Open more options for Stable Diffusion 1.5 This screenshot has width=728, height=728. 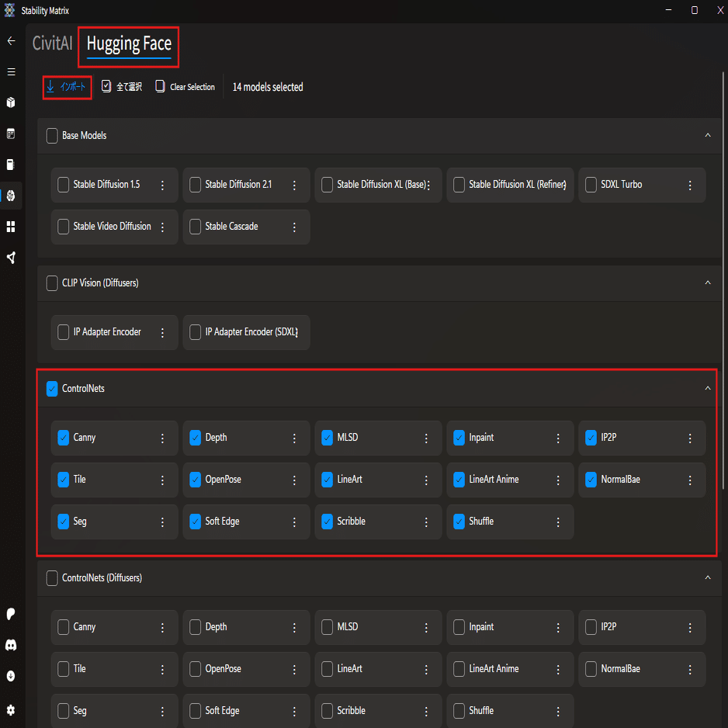(x=162, y=185)
